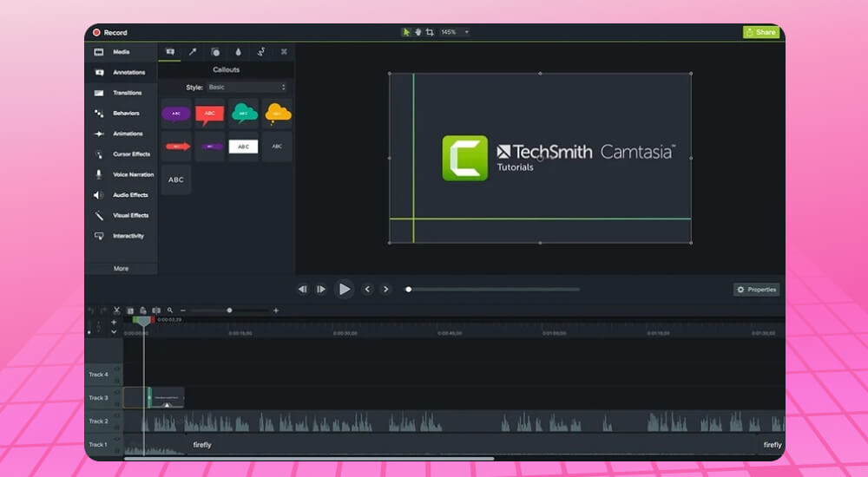Expand the track options chevron
This screenshot has height=477, width=868.
114,332
